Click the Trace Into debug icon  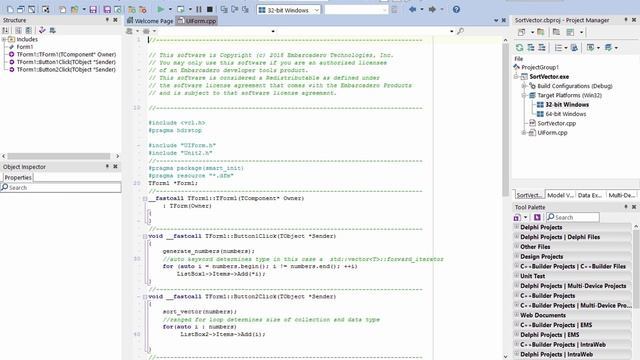(x=235, y=9)
